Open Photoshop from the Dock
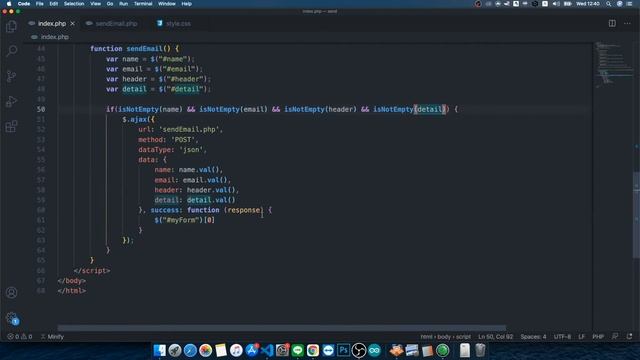640x360 pixels. [x=343, y=350]
